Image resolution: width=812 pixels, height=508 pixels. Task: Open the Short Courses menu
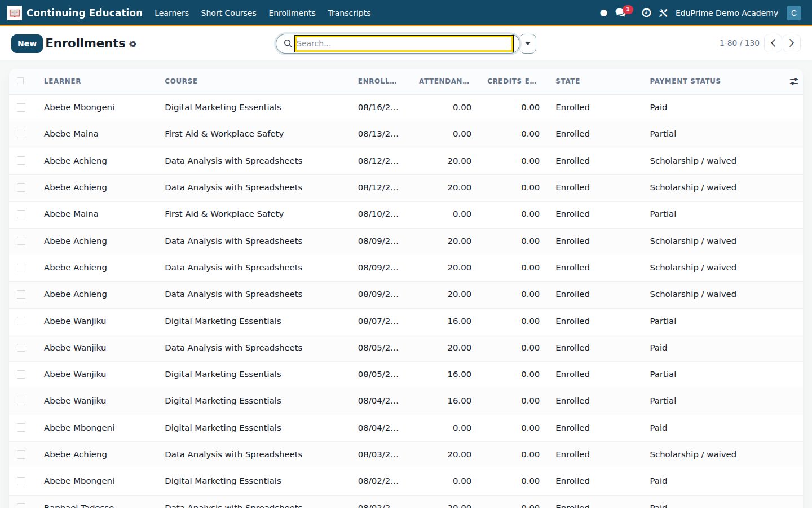229,13
